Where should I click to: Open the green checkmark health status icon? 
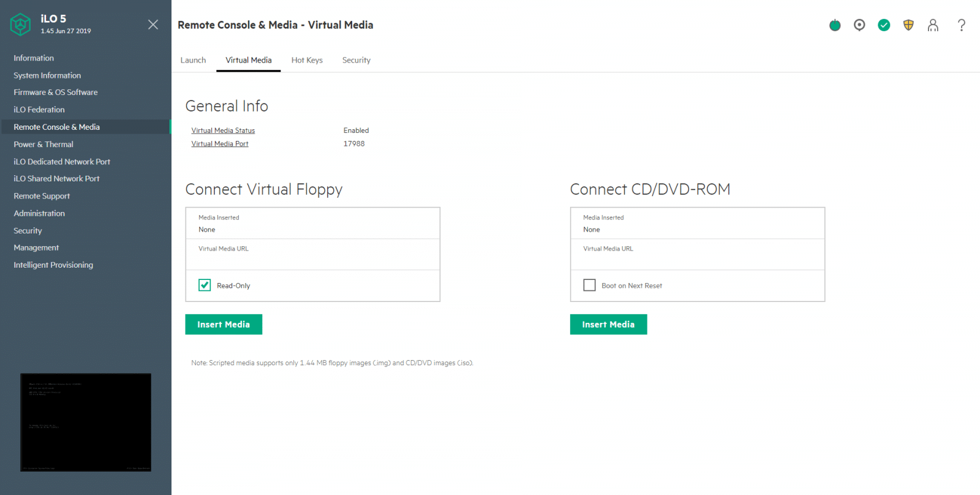(884, 25)
